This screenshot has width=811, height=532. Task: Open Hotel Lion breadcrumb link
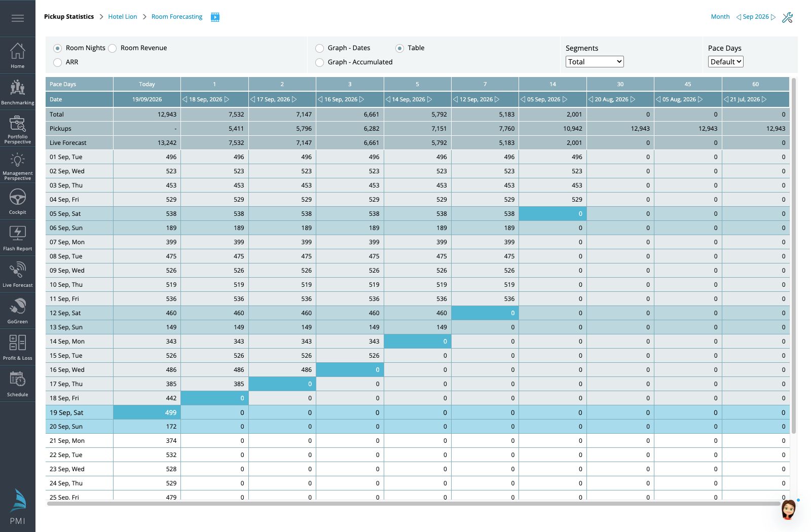123,17
